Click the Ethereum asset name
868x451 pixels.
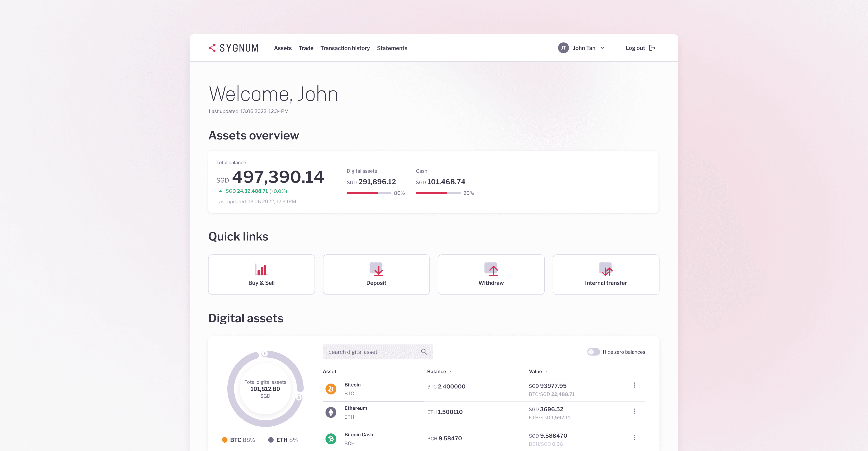[356, 408]
